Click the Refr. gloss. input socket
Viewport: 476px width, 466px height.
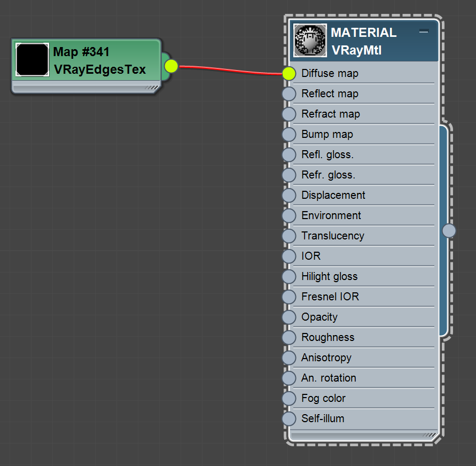pyautogui.click(x=288, y=175)
